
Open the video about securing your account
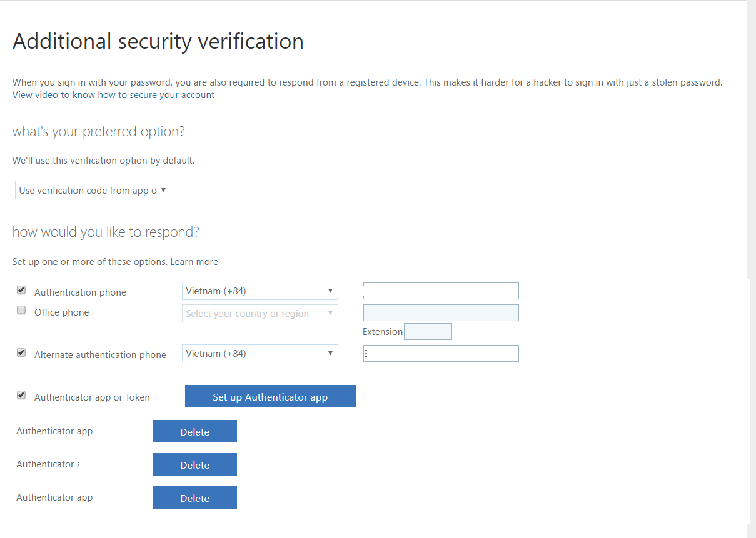pyautogui.click(x=113, y=95)
